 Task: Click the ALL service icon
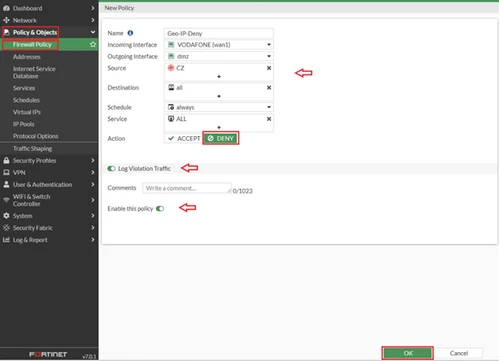(x=171, y=119)
